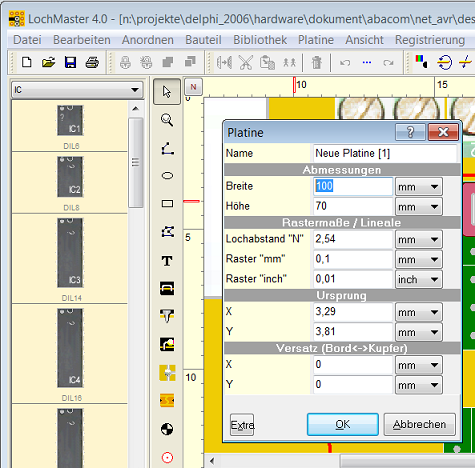Viewport: 475px width, 468px height.
Task: Click the mirror horizontally icon
Action: coord(224,62)
